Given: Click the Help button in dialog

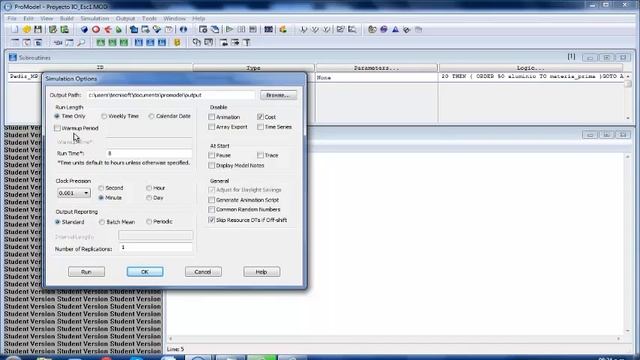Looking at the screenshot, I should 262,272.
